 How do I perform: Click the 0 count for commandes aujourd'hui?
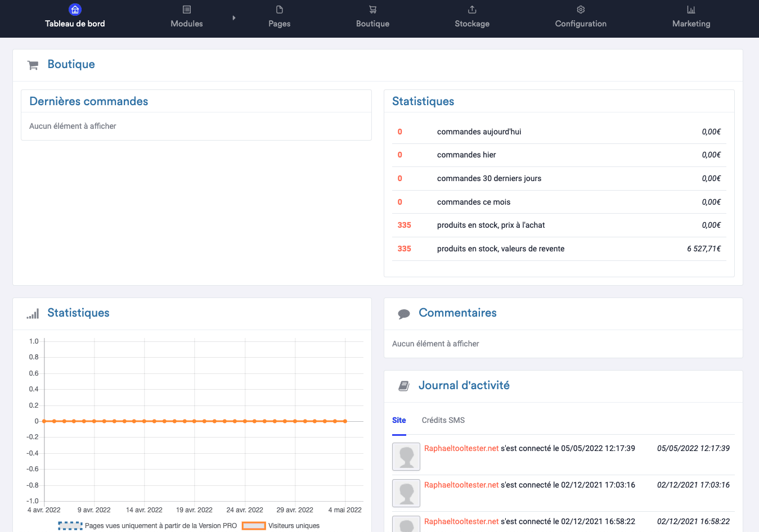pyautogui.click(x=400, y=132)
